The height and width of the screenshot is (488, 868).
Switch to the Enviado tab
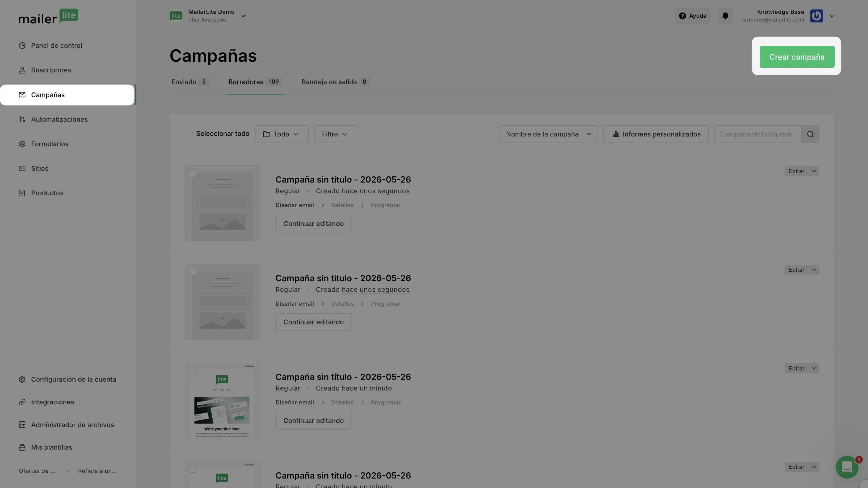(190, 82)
